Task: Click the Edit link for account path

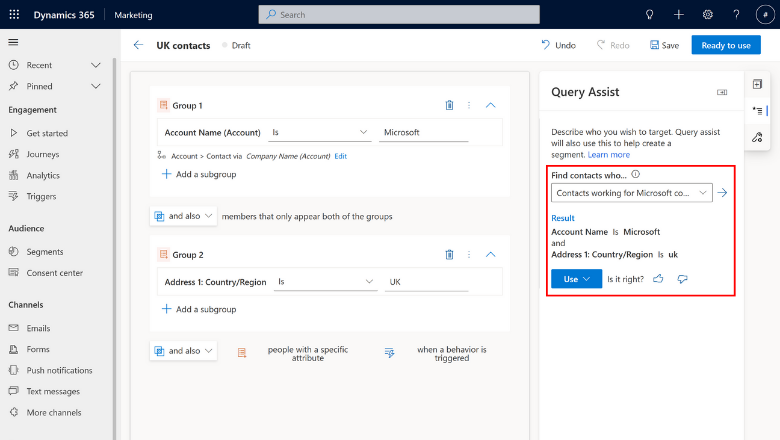Action: (341, 156)
